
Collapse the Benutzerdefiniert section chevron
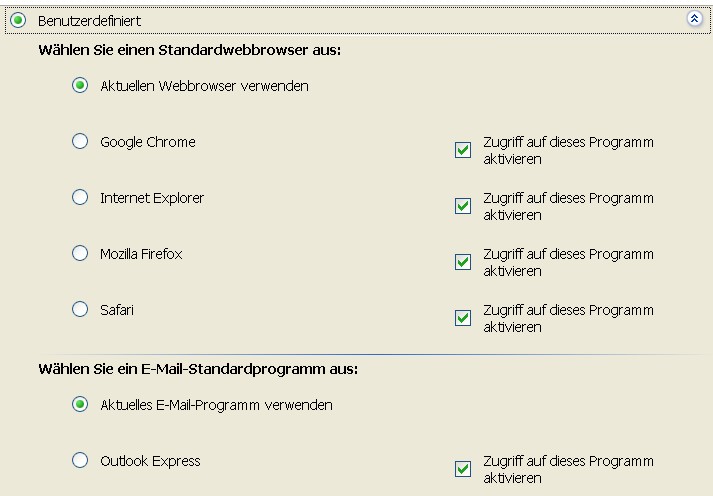(x=695, y=19)
